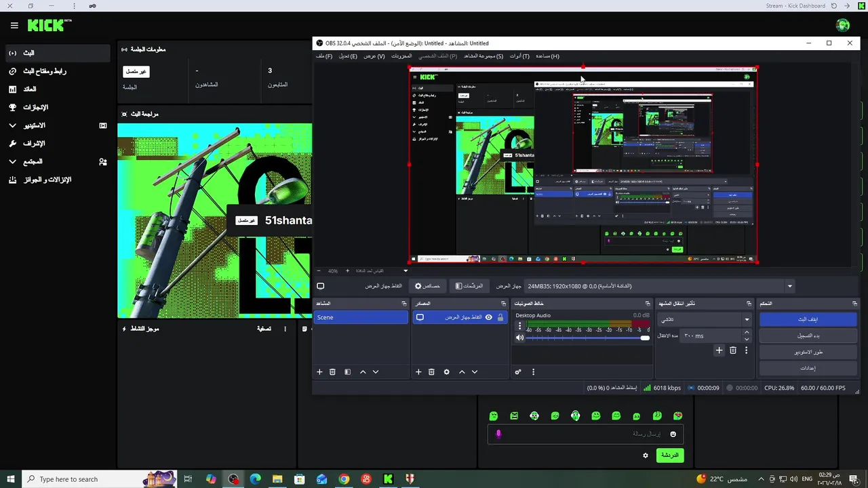Open emoji picker in Kick message box
Screen dimensions: 868x488
(x=673, y=434)
